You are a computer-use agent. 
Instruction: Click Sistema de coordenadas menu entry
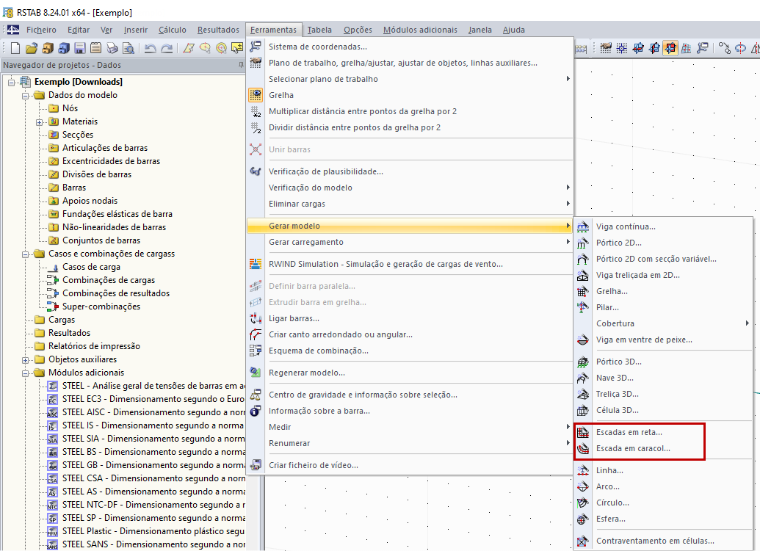pos(410,47)
